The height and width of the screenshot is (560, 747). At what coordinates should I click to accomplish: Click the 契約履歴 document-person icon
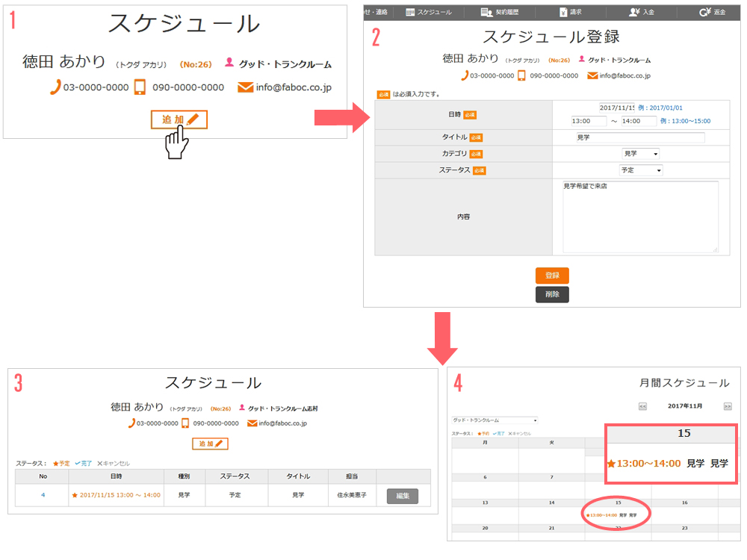point(486,13)
